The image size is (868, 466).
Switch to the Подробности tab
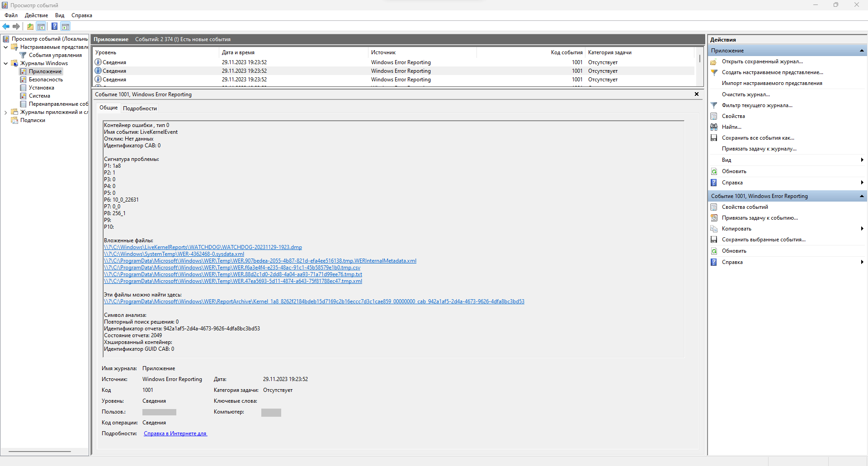tap(140, 108)
